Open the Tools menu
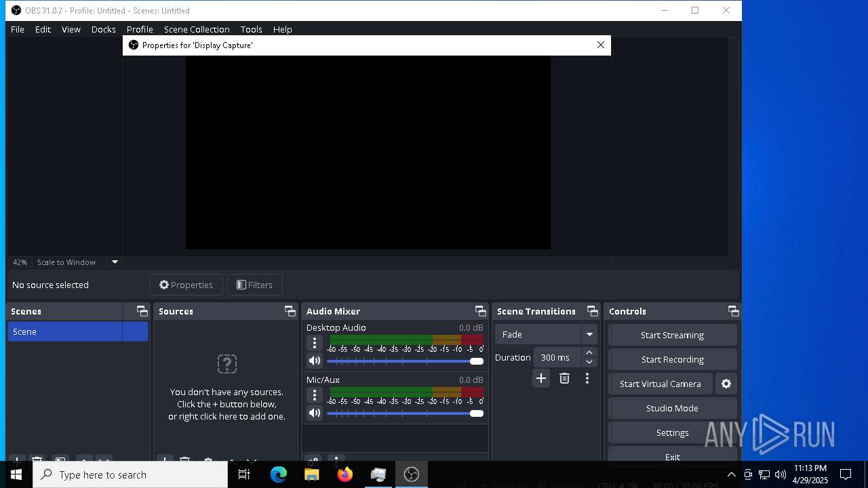The width and height of the screenshot is (868, 488). (x=251, y=29)
